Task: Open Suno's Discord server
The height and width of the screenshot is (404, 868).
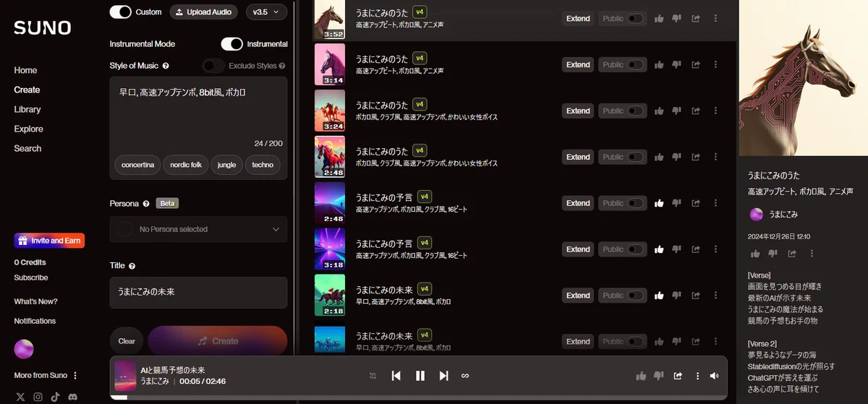Action: [72, 397]
